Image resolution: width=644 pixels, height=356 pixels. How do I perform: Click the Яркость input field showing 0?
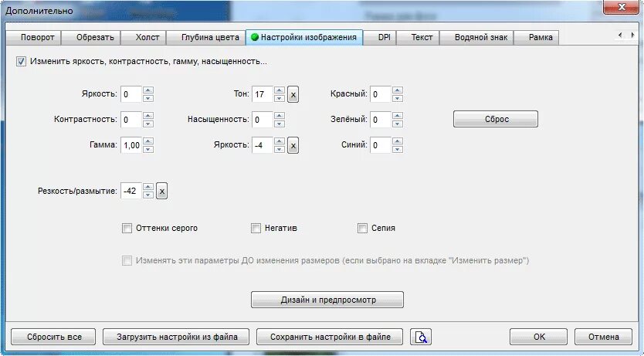131,94
